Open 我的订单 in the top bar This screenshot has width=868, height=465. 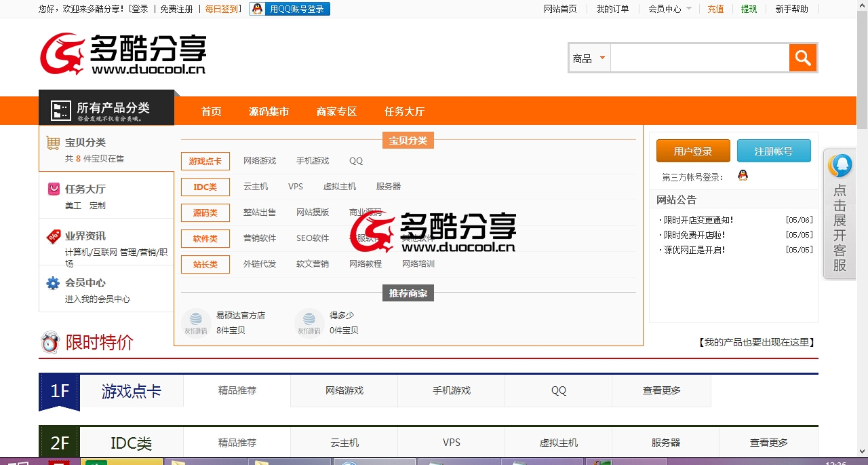[612, 9]
